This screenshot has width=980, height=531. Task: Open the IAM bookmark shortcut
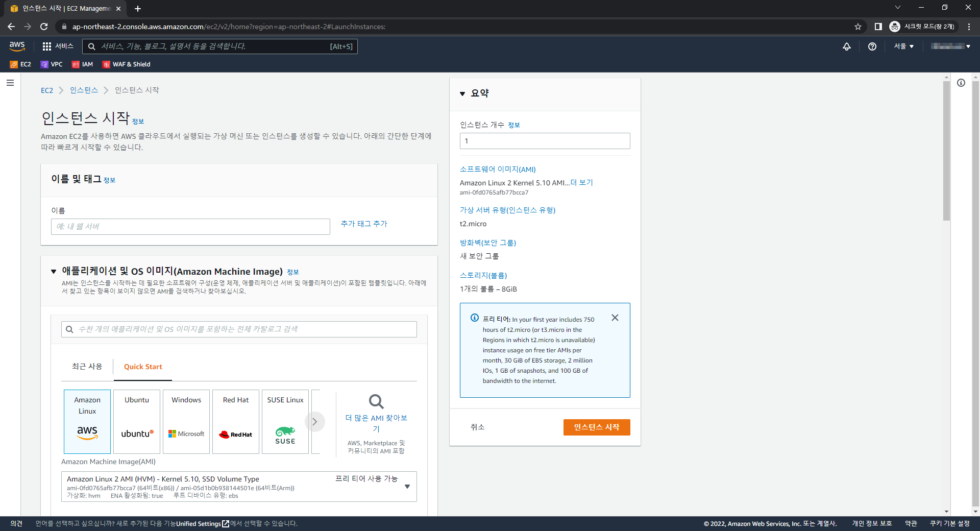coord(83,64)
